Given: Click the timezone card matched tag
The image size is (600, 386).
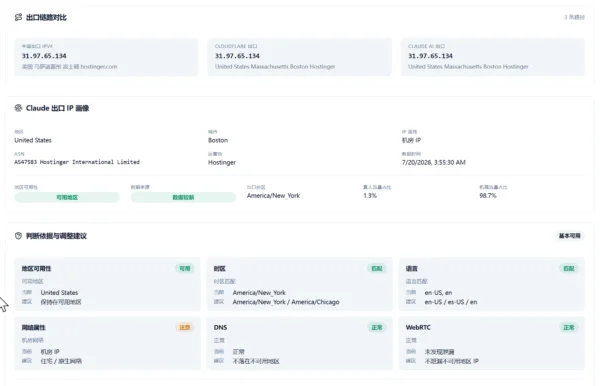Looking at the screenshot, I should (x=377, y=269).
